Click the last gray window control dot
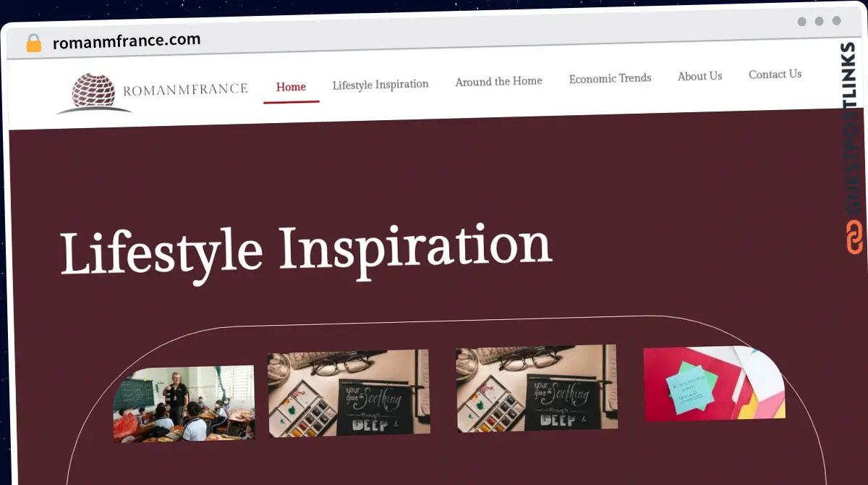 click(837, 21)
